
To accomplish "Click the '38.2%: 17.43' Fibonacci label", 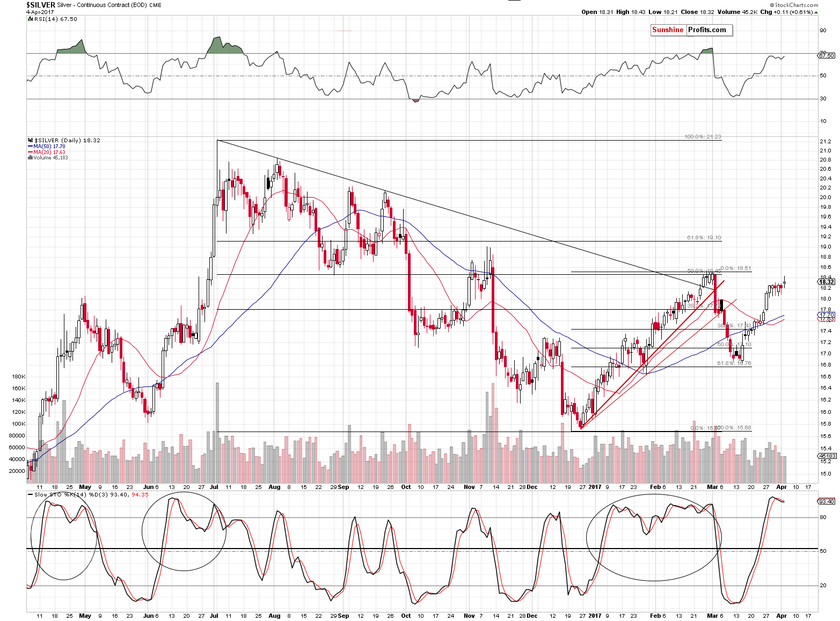I will click(x=735, y=326).
